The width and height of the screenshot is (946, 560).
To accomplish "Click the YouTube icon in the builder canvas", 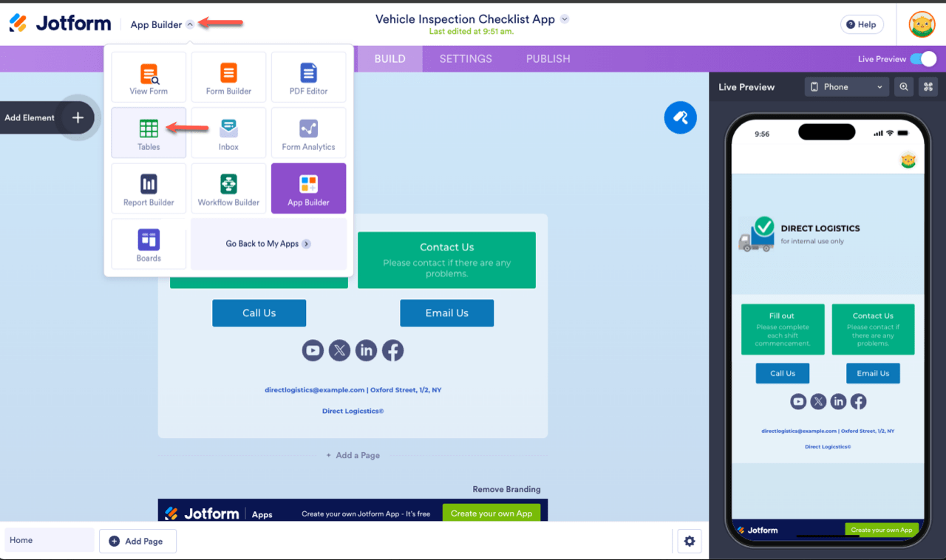I will pyautogui.click(x=313, y=350).
